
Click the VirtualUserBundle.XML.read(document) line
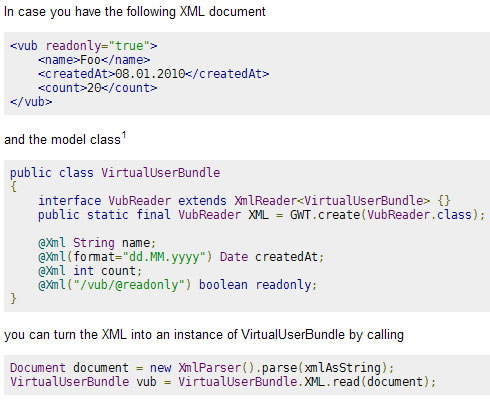click(223, 382)
